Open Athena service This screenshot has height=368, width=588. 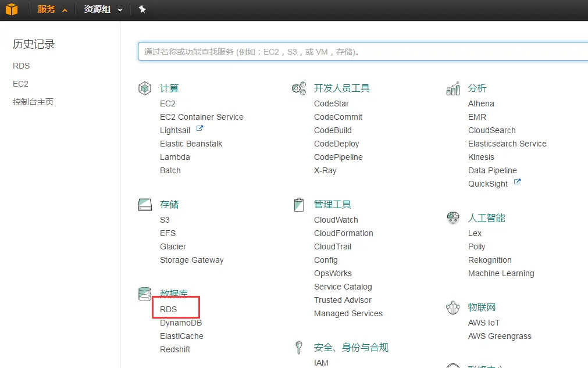[x=481, y=104]
